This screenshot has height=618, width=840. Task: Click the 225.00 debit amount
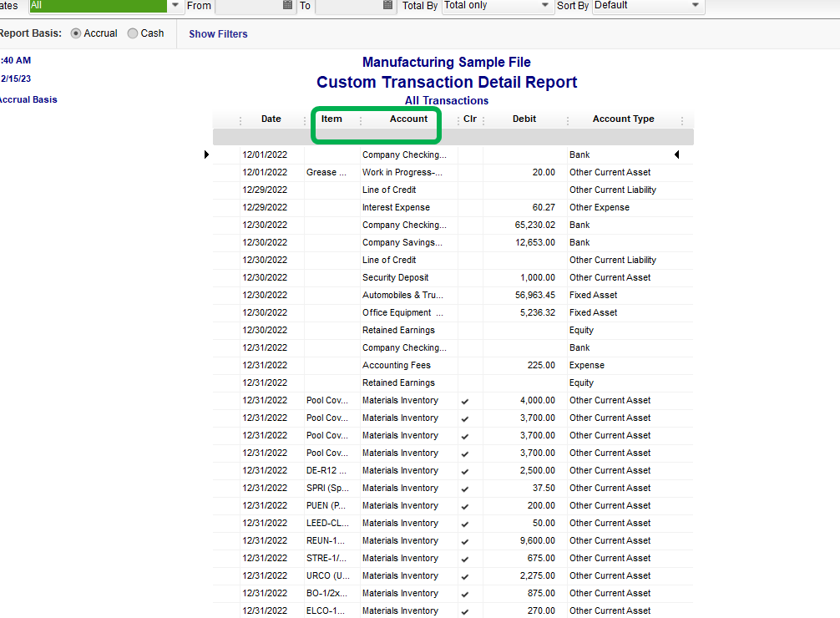(541, 365)
